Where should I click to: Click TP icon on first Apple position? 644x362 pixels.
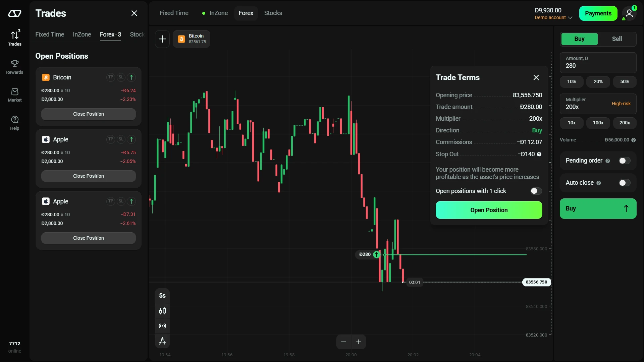[x=111, y=139]
